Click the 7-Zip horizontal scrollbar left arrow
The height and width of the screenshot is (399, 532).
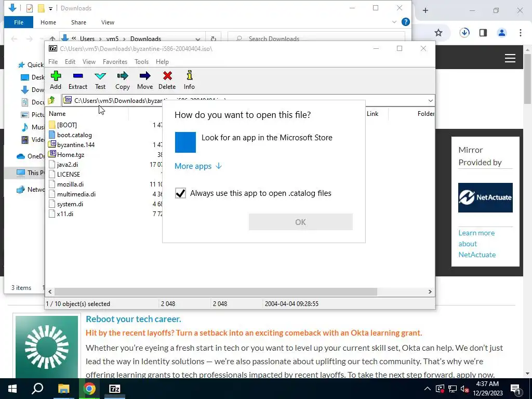50,292
